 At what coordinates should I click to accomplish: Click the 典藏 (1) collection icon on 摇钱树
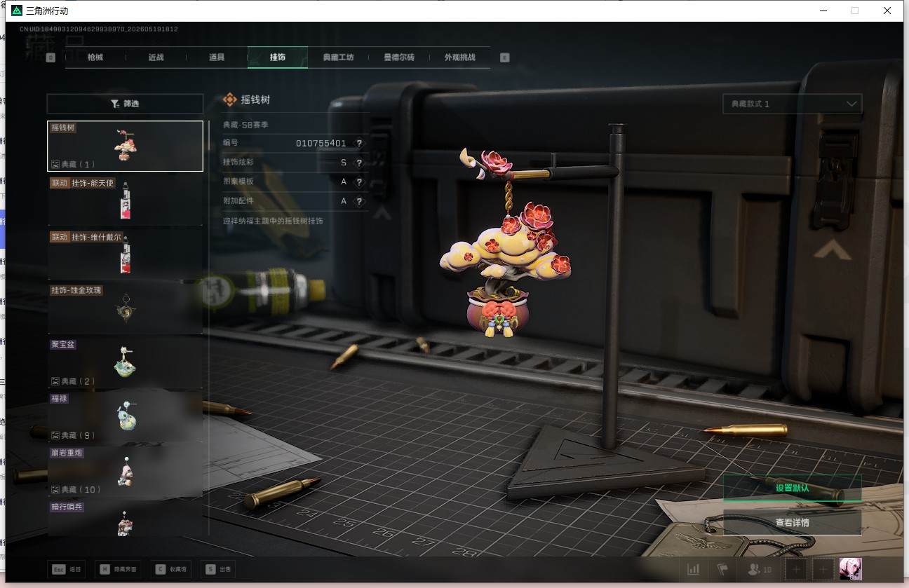[x=55, y=164]
